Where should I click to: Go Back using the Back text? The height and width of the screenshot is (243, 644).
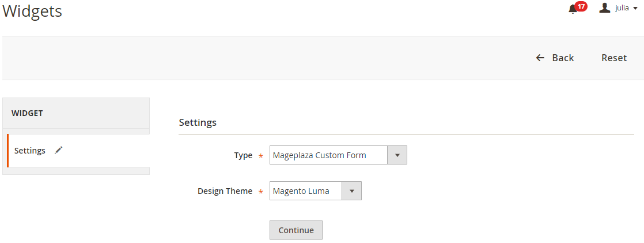[x=563, y=58]
